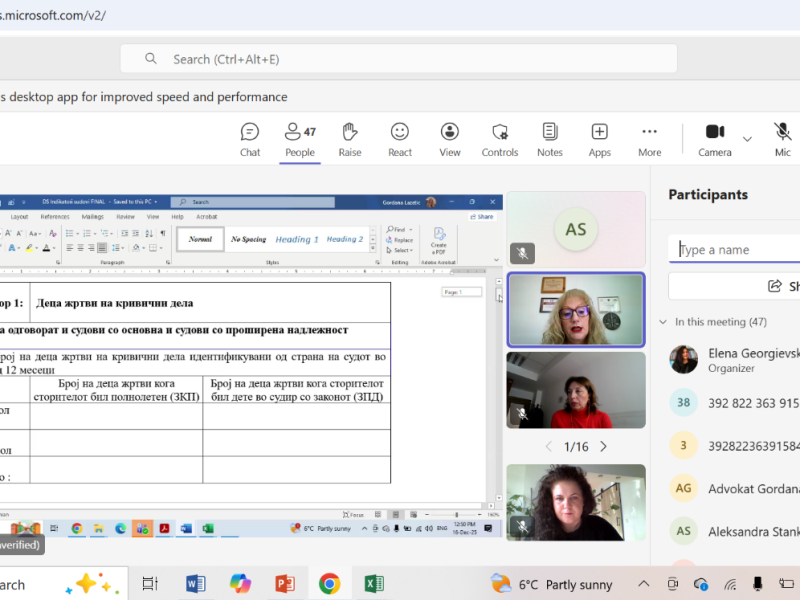Unmute the Mic
The image size is (800, 600).
tap(782, 139)
